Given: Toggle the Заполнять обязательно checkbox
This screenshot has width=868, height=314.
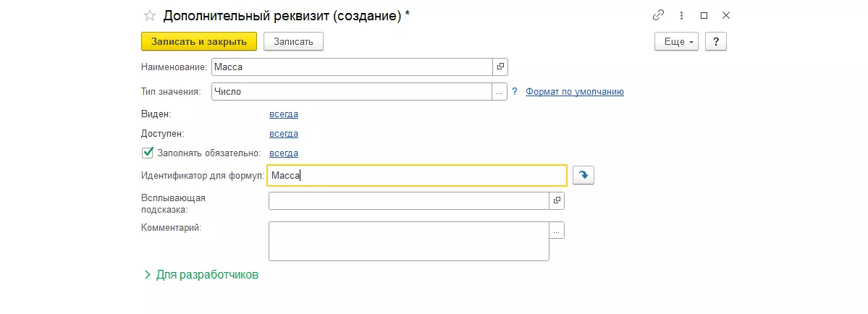Looking at the screenshot, I should (x=148, y=153).
